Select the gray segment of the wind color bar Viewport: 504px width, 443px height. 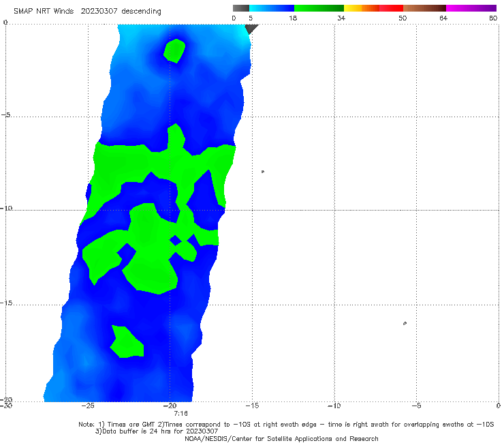click(x=241, y=8)
